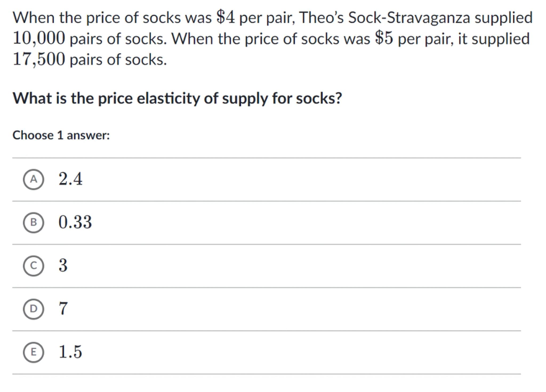Click the words "Theo's Sock-Stravaganza"
Image resolution: width=546 pixels, height=392 pixels.
pos(384,18)
